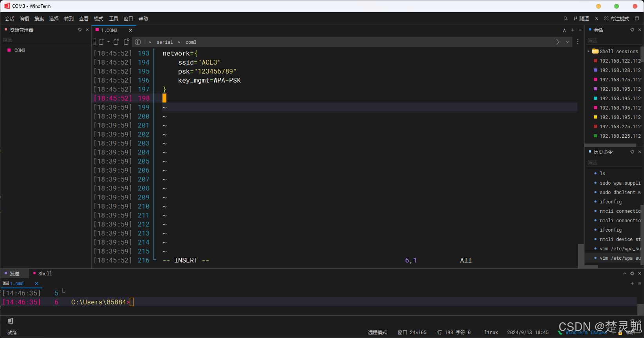Select the 'nmcli device st' history command
This screenshot has height=338, width=644.
click(620, 239)
